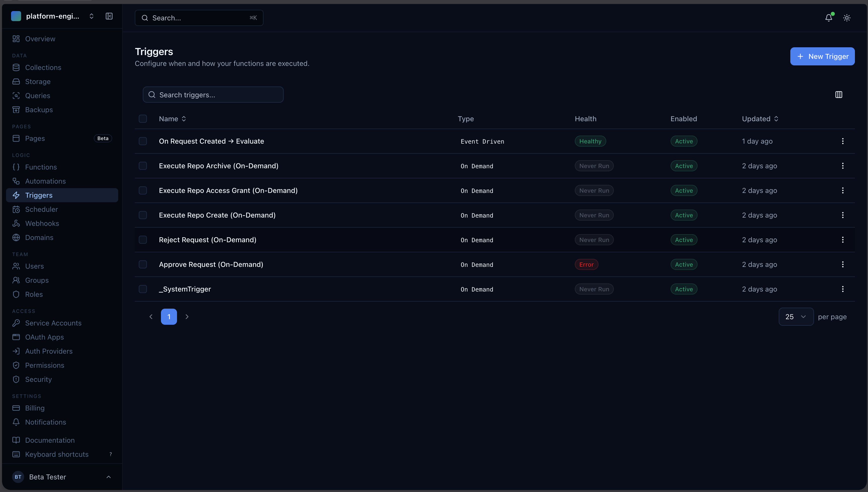Open notifications bell in top bar

[x=829, y=18]
